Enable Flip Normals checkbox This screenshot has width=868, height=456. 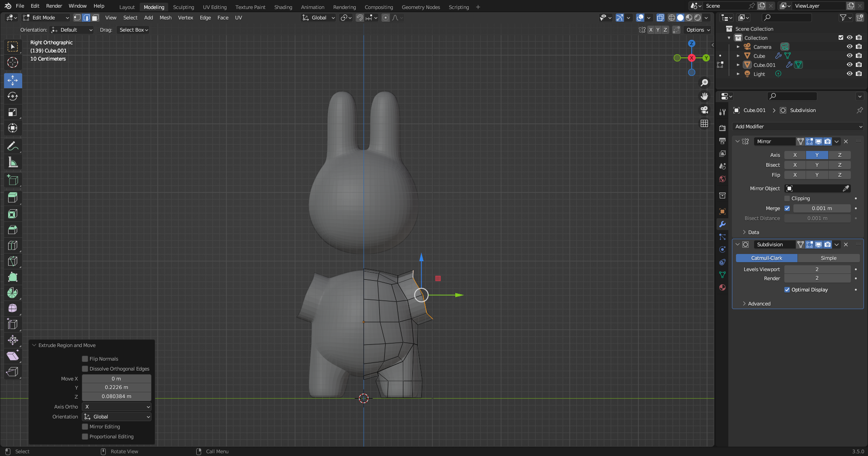point(85,359)
